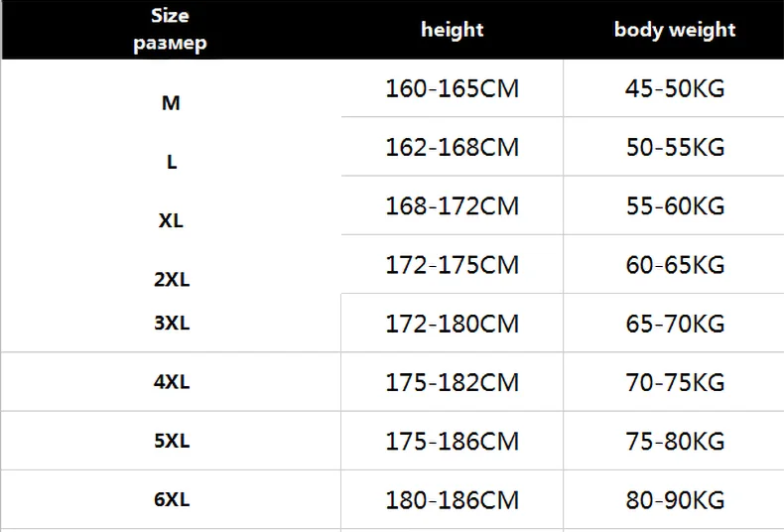This screenshot has width=784, height=532.
Task: Click the 168-172CM height cell
Action: 452,206
